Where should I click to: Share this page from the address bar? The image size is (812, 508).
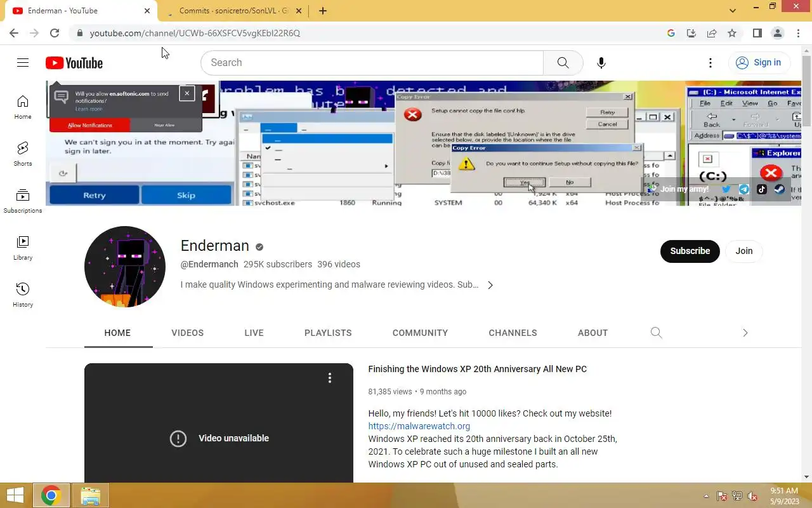(x=712, y=33)
